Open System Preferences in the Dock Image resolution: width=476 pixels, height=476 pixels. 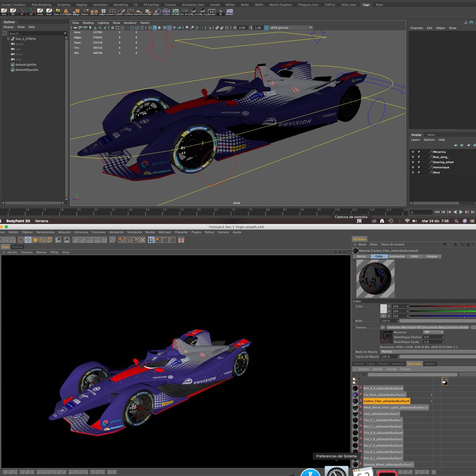pos(336,471)
